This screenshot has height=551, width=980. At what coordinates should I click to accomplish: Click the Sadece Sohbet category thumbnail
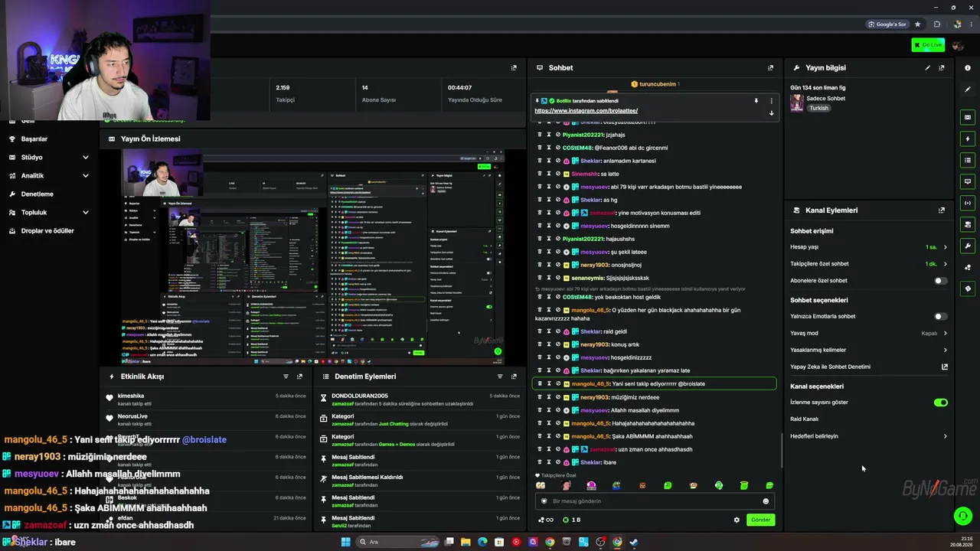coord(797,103)
